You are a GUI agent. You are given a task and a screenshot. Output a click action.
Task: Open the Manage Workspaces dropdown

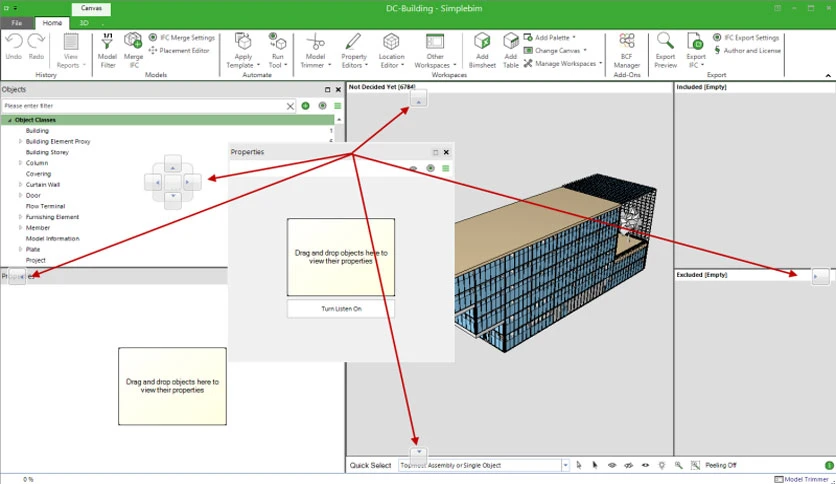click(563, 63)
